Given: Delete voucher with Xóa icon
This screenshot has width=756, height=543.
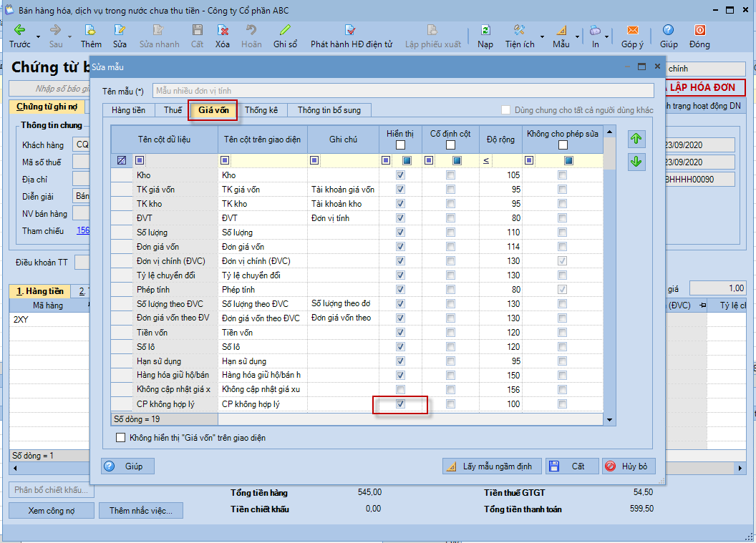Looking at the screenshot, I should pos(223,30).
